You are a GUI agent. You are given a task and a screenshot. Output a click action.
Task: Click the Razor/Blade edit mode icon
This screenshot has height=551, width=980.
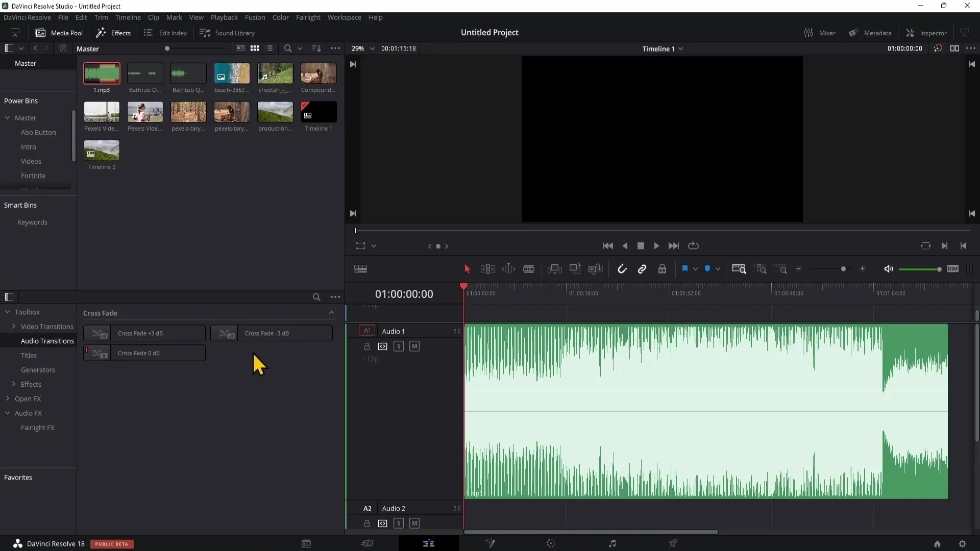pyautogui.click(x=529, y=268)
